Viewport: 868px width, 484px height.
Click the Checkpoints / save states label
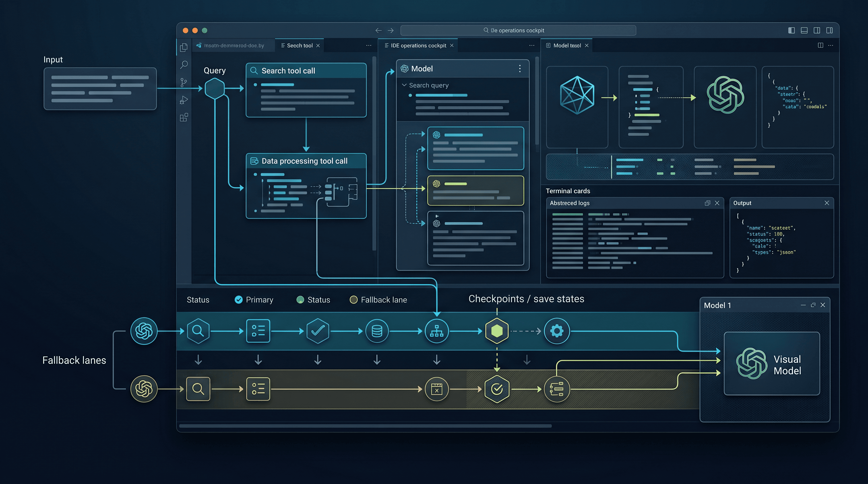pyautogui.click(x=526, y=299)
